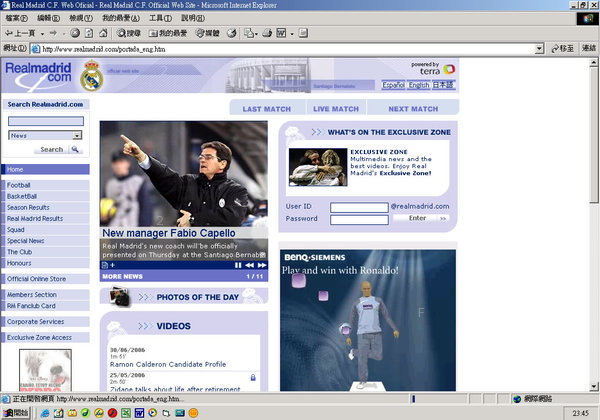Click the last toolbar icon after Word

tap(303, 33)
